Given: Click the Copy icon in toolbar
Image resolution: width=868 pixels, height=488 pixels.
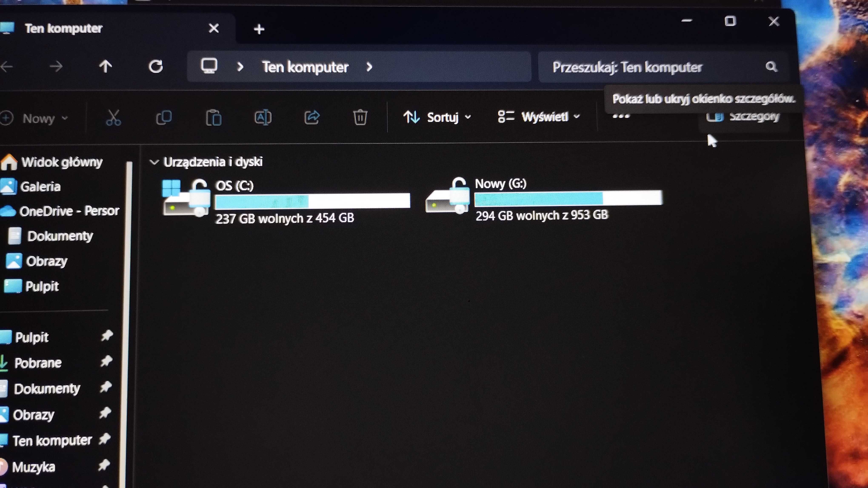Looking at the screenshot, I should pos(164,118).
